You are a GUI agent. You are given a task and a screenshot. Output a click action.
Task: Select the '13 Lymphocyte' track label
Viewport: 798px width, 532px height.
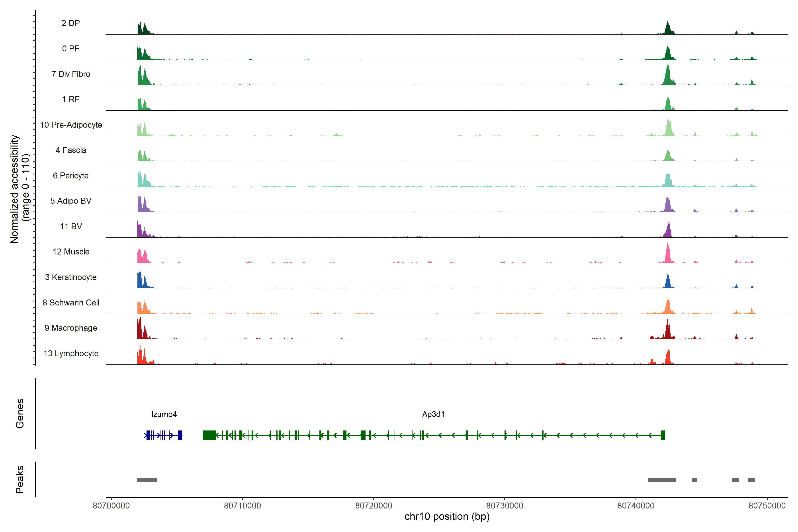tap(71, 353)
